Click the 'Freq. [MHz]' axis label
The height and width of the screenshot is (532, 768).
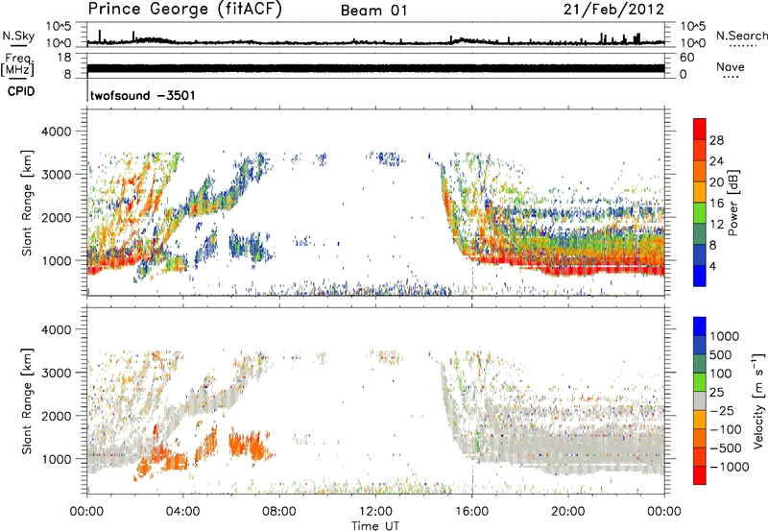(x=17, y=64)
